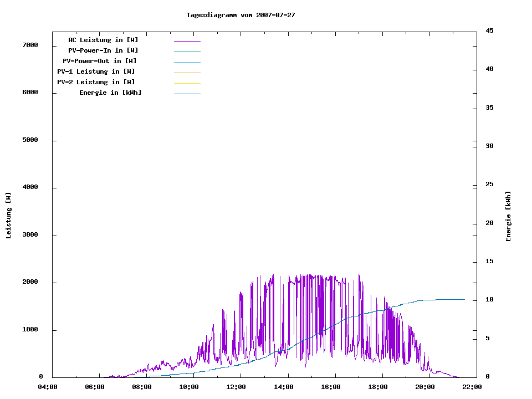Click the 12:00 time axis label
Viewport: 532px width, 399px height.
(236, 387)
